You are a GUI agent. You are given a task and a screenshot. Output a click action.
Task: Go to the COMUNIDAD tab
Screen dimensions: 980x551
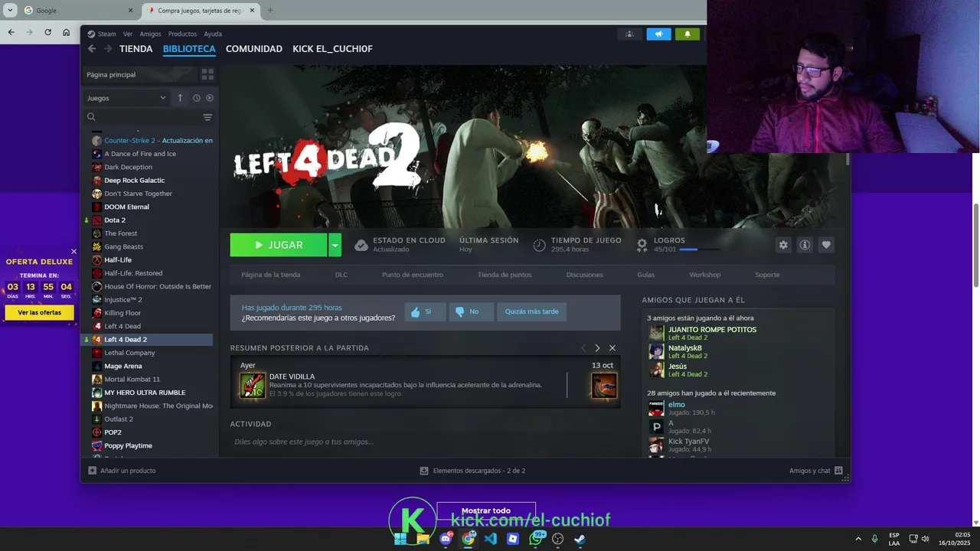point(254,49)
